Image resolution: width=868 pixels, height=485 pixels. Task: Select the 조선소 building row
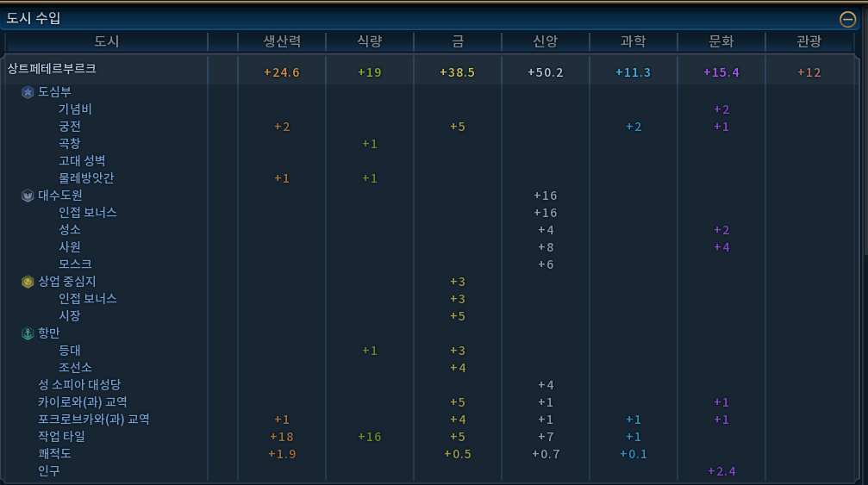(x=75, y=367)
